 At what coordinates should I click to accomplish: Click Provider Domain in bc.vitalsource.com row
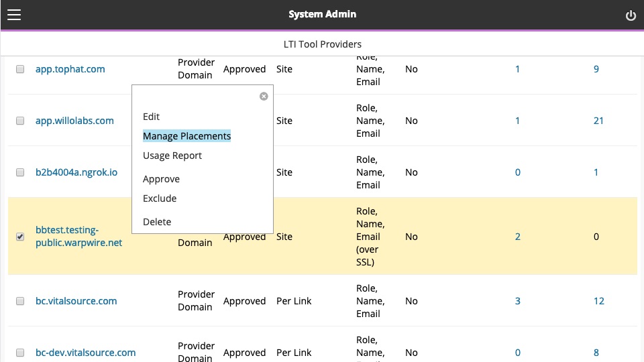pos(196,301)
